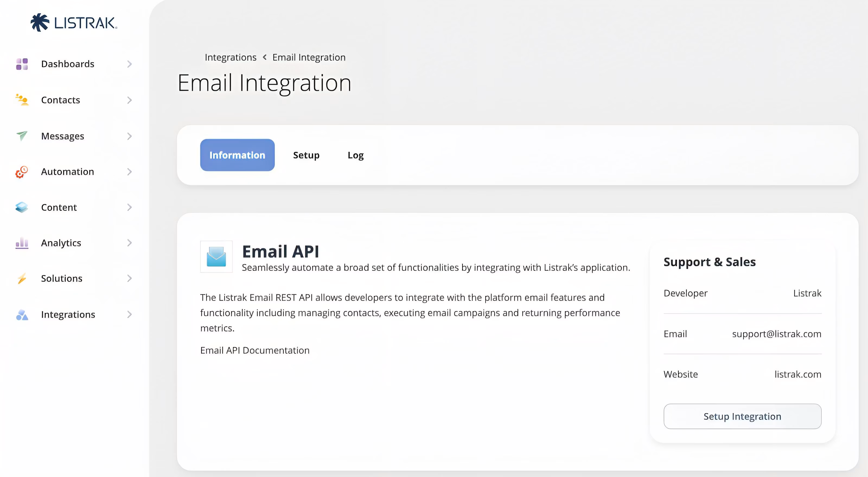Expand the Solutions menu chevron

129,278
